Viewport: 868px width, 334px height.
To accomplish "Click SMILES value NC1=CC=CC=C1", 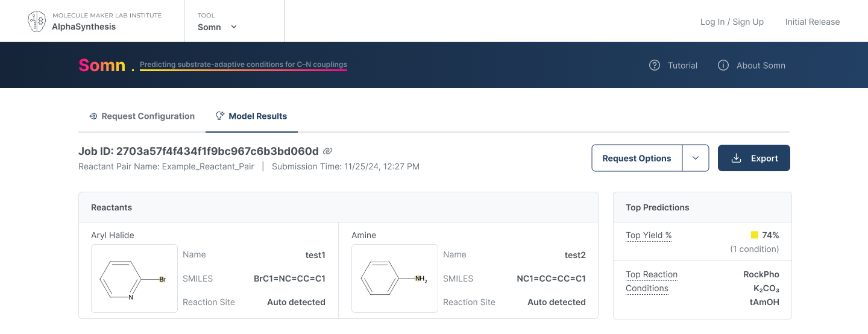I will pos(551,279).
